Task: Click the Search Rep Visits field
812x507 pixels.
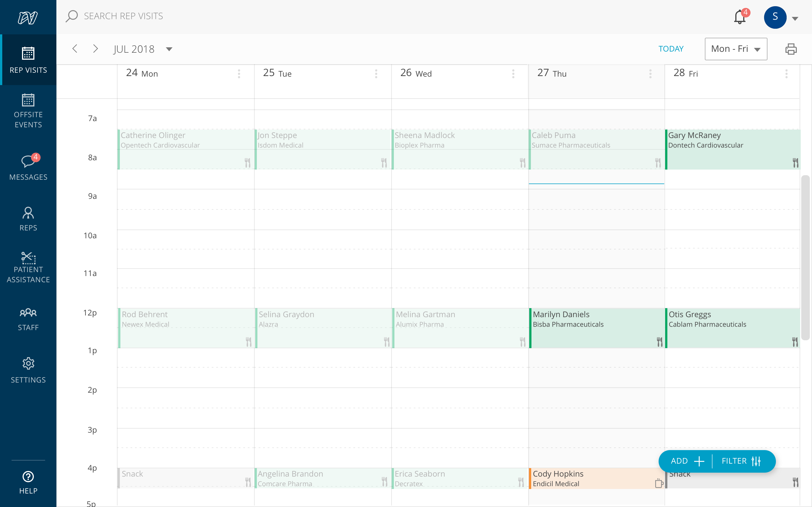Action: point(123,16)
